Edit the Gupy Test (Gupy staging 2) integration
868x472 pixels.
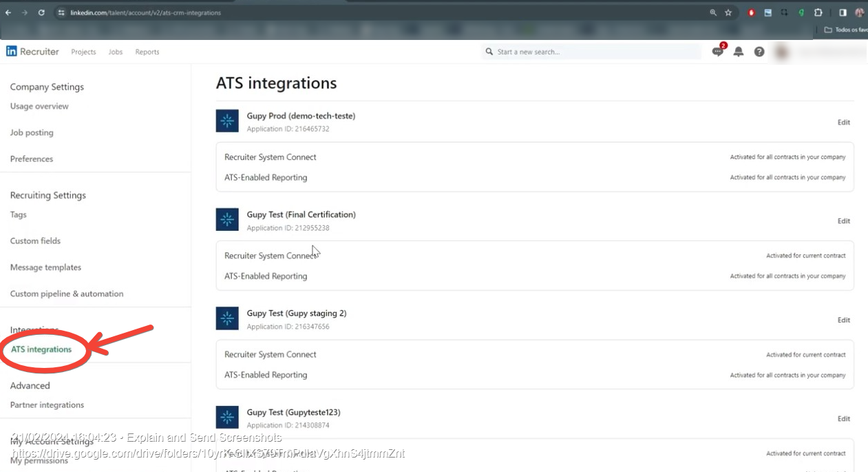pyautogui.click(x=844, y=320)
